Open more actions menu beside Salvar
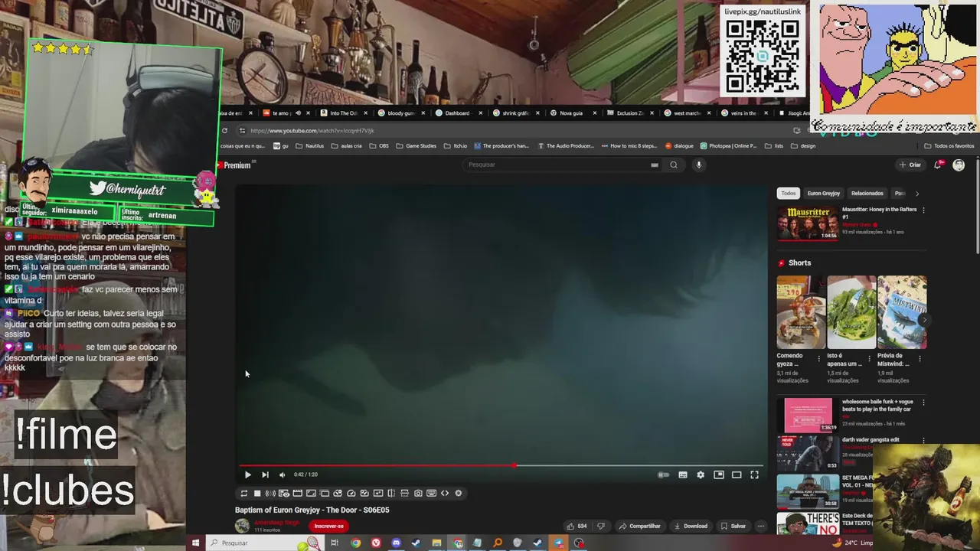The width and height of the screenshot is (980, 551). (x=760, y=526)
